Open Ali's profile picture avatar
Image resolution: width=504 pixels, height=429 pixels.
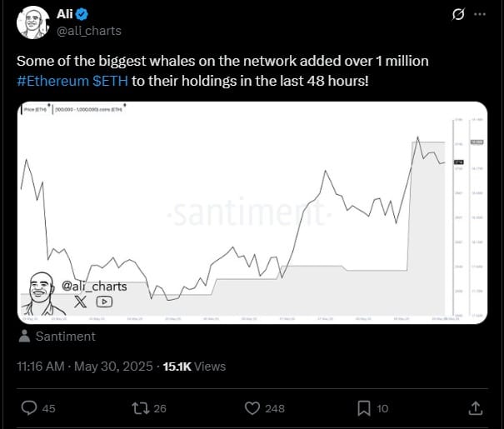(x=32, y=22)
